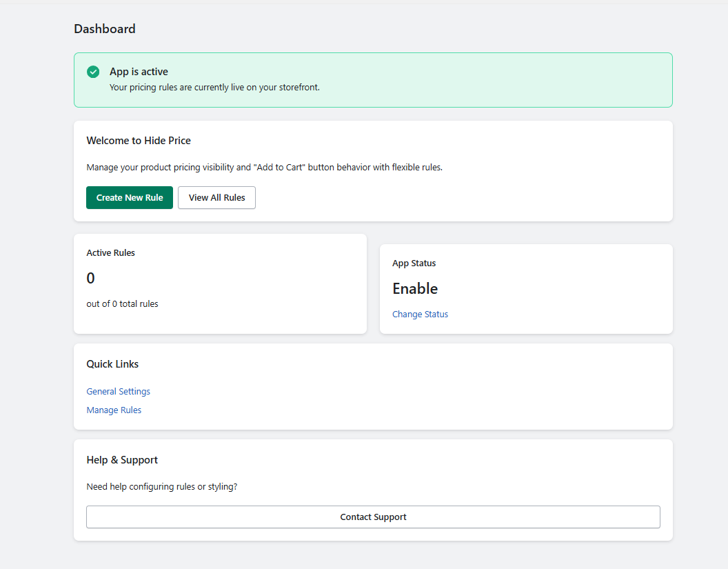Click the Quick Links section heading

click(112, 364)
